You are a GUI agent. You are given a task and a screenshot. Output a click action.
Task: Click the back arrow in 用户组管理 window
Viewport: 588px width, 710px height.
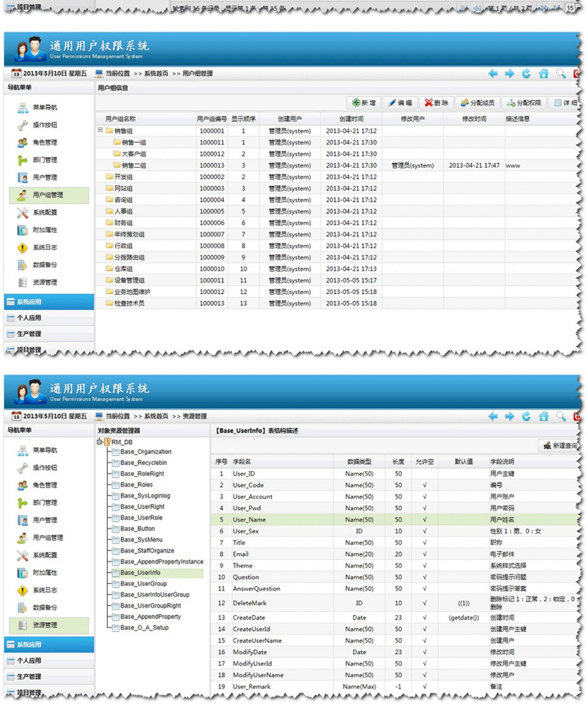click(x=493, y=73)
